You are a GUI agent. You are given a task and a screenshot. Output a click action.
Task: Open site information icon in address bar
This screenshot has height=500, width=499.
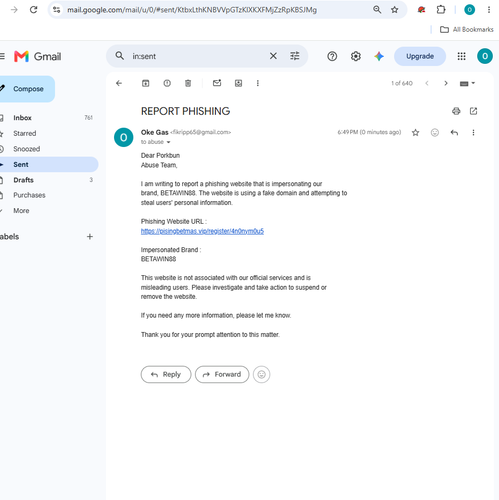coord(57,10)
